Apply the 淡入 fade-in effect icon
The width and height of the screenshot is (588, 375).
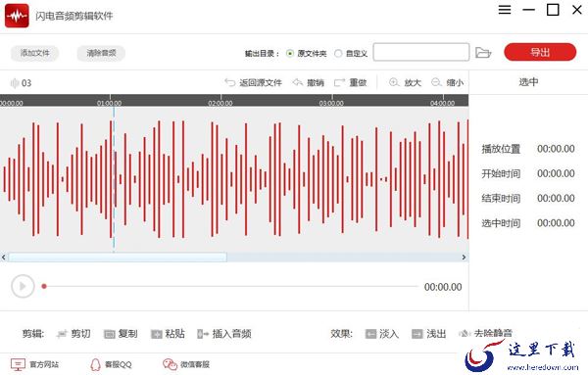370,334
